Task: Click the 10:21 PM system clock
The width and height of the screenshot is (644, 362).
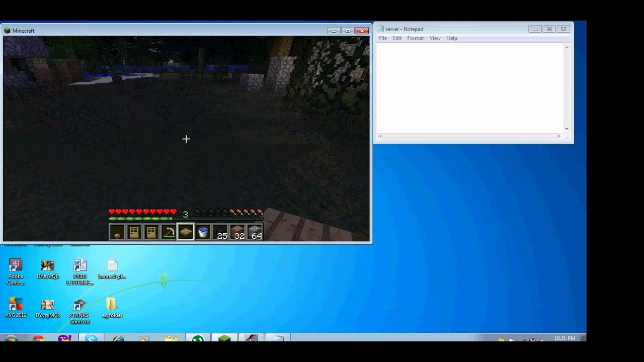Action: 564,338
